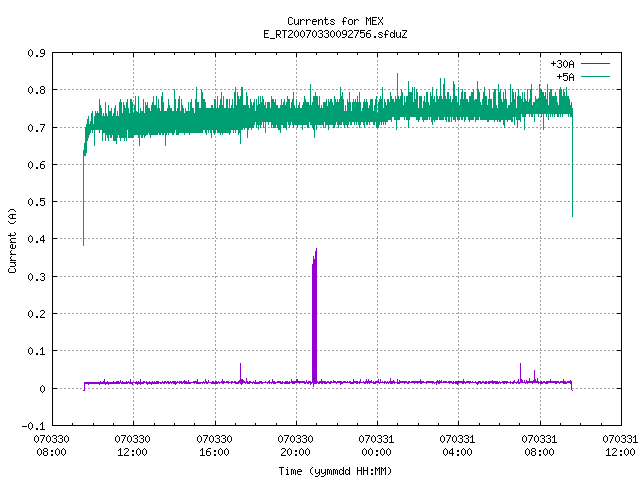
Task: Click the x-axis label 'Time (yymmdd HH:MM)'
Action: (335, 471)
